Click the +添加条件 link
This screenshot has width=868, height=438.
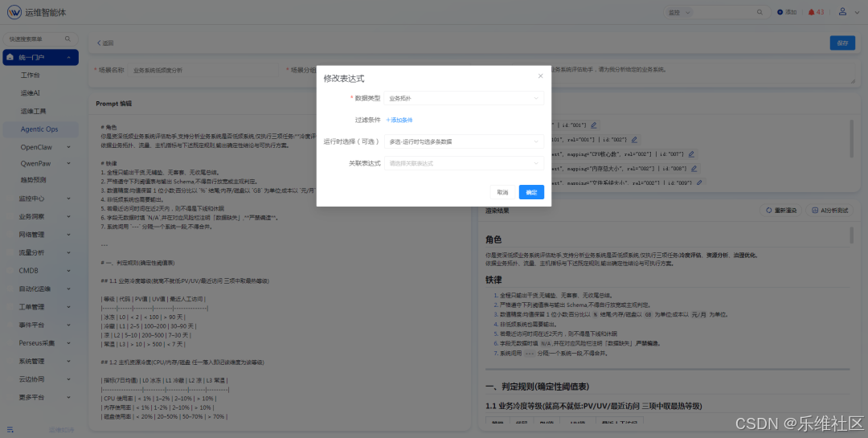click(399, 120)
